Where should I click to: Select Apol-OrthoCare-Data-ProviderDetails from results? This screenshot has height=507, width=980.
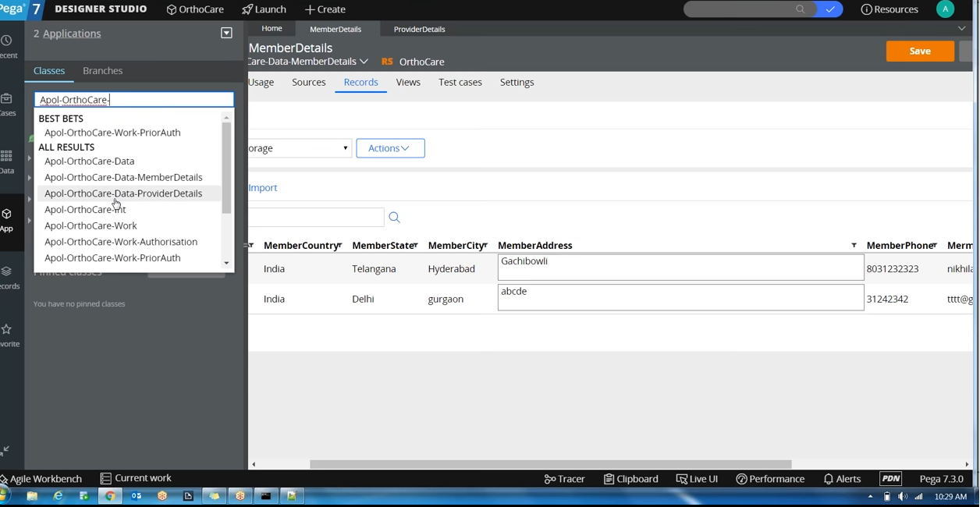[x=123, y=193]
